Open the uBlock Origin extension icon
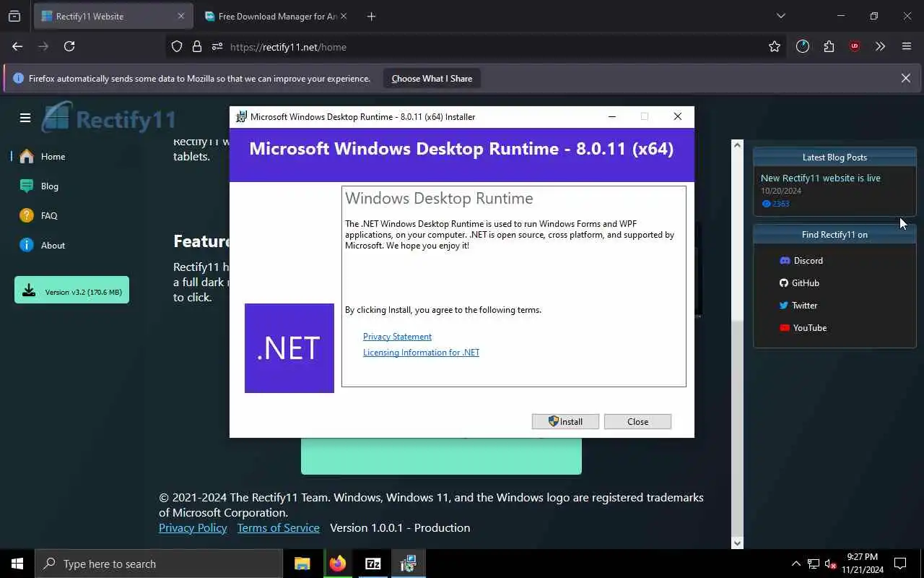 pyautogui.click(x=855, y=46)
